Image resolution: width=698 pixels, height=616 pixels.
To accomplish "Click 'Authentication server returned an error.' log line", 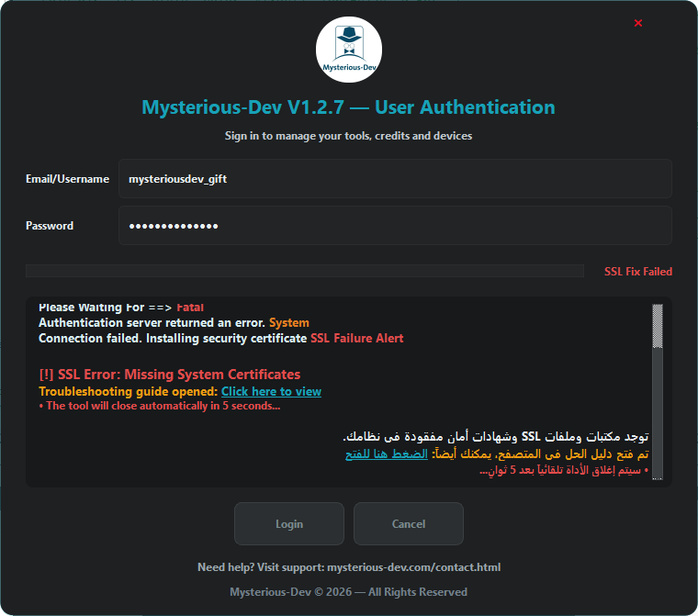I will pos(152,322).
